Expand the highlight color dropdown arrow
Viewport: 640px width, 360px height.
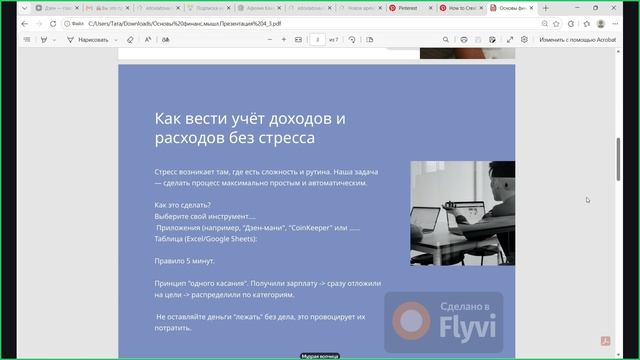click(x=54, y=40)
